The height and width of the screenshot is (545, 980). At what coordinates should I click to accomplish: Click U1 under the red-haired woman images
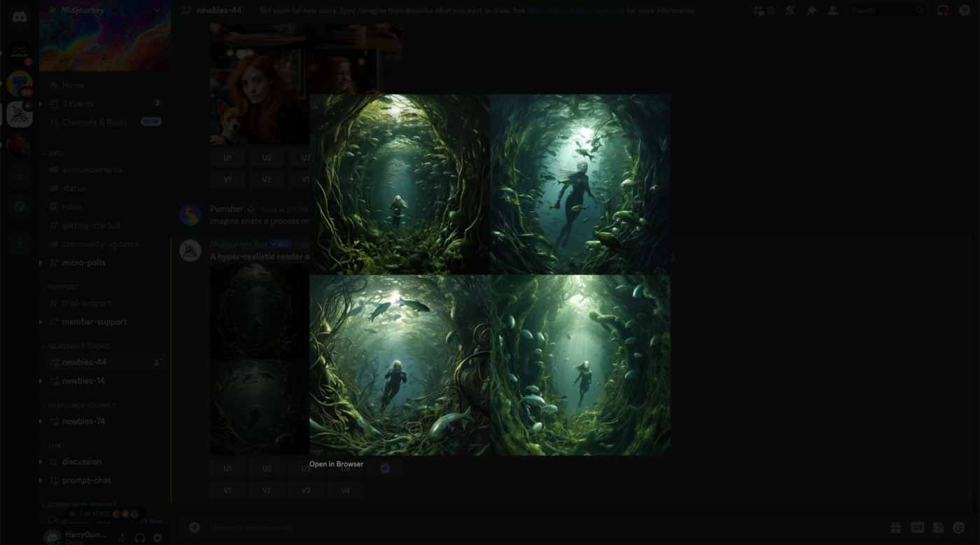[227, 158]
